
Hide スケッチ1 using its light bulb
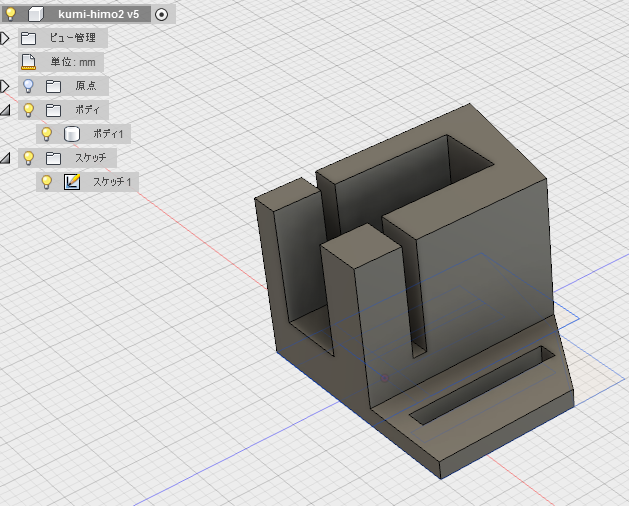[47, 182]
